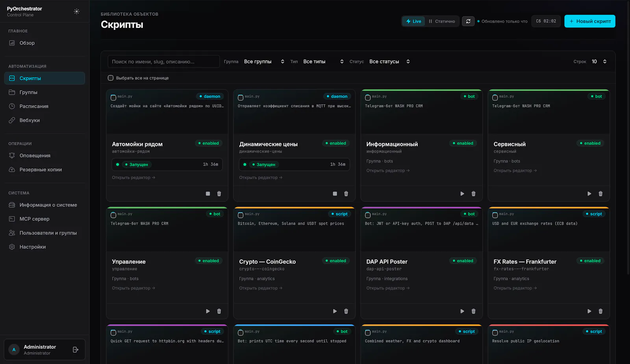Click the Вебхуки link icon

click(12, 120)
